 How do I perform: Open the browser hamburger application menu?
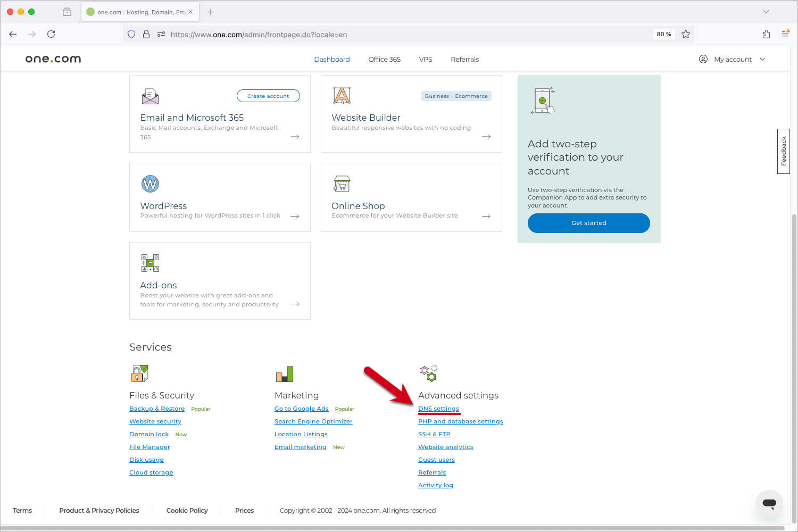pyautogui.click(x=785, y=34)
